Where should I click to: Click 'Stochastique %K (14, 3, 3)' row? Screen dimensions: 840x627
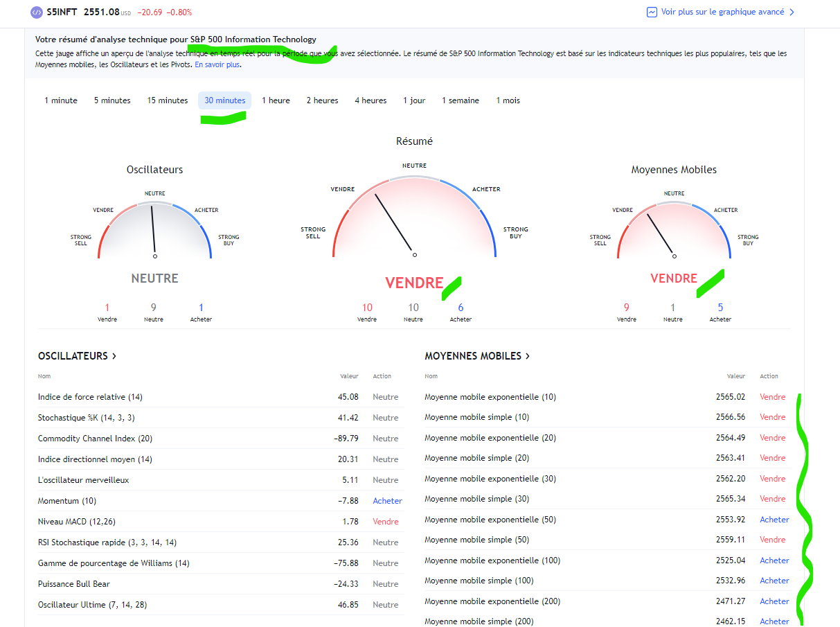pos(221,418)
